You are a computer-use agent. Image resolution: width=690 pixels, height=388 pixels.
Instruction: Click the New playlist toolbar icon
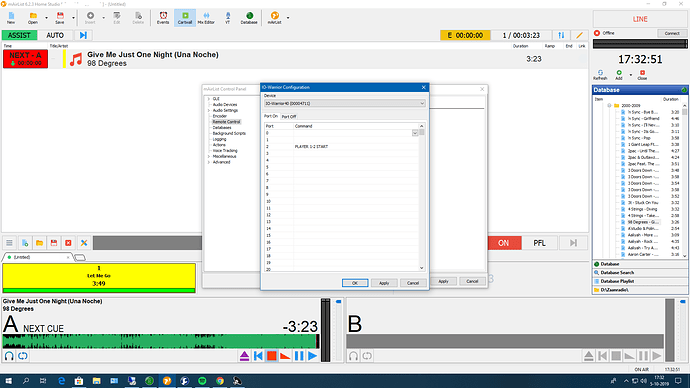11,18
